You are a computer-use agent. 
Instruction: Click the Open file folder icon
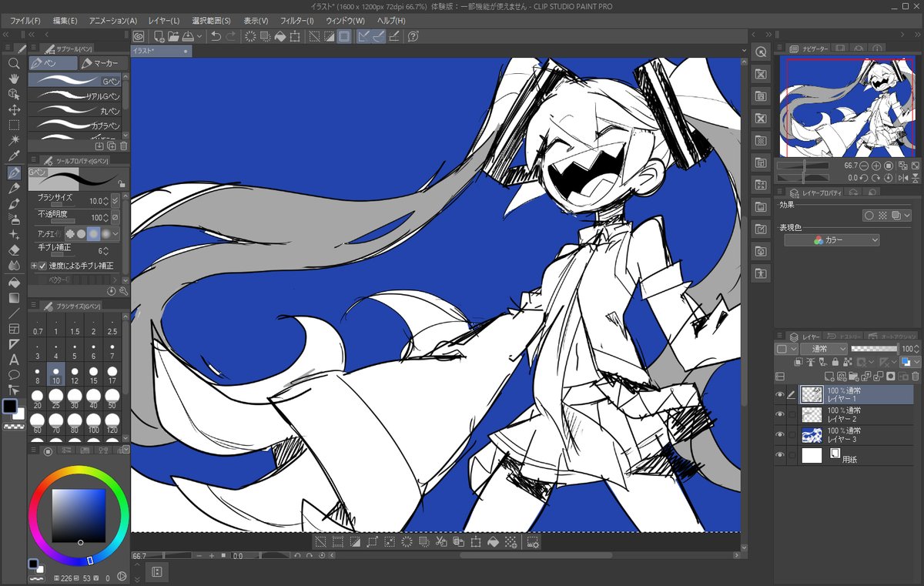pyautogui.click(x=173, y=36)
